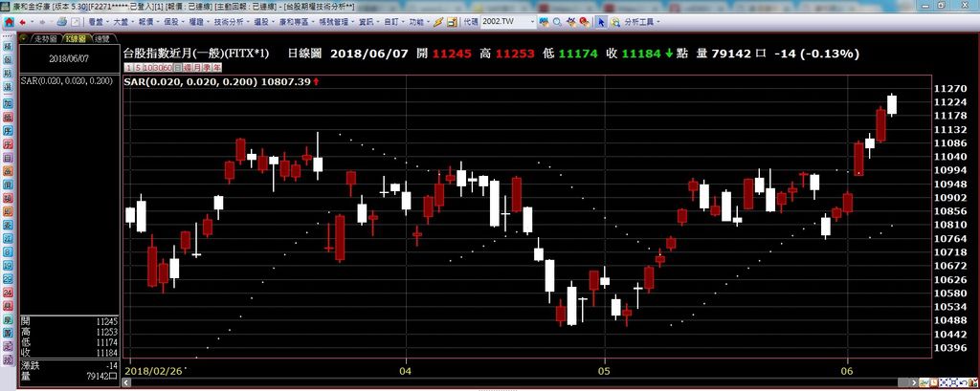Click the 24 sidebar icon
The width and height of the screenshot is (980, 391).
[x=8, y=293]
